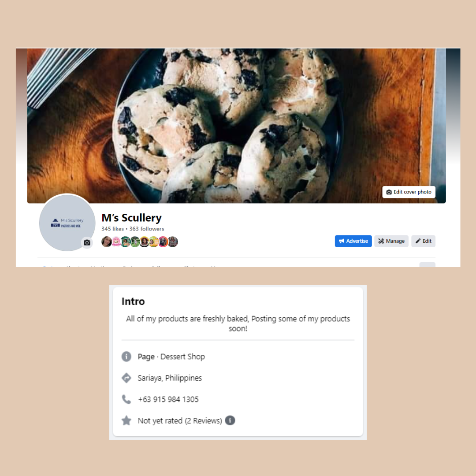Image resolution: width=476 pixels, height=476 pixels.
Task: Open the Not yet rated (2 Reviews) link
Action: click(180, 421)
